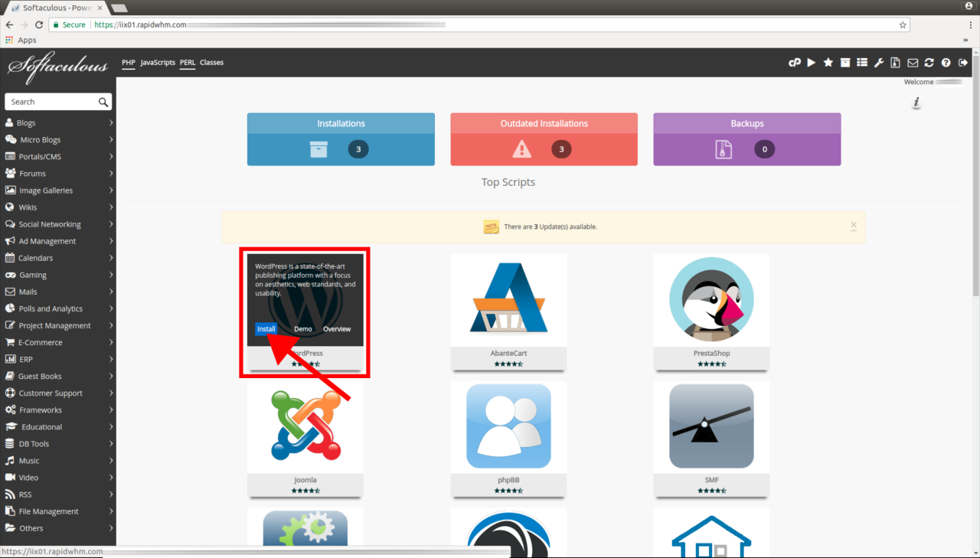Open Backups via the backup file icon
The width and height of the screenshot is (980, 558).
895,63
